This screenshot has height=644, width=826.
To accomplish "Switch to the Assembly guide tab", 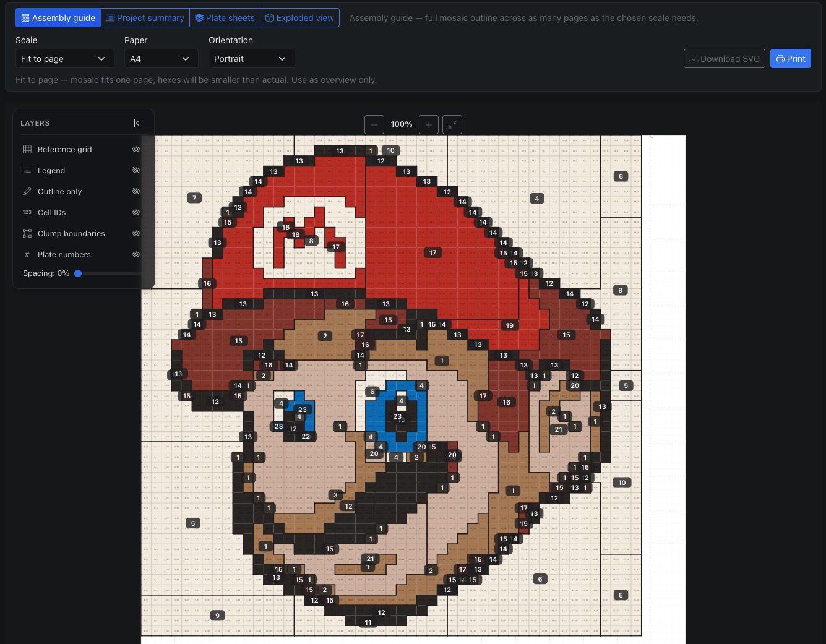I will click(58, 18).
